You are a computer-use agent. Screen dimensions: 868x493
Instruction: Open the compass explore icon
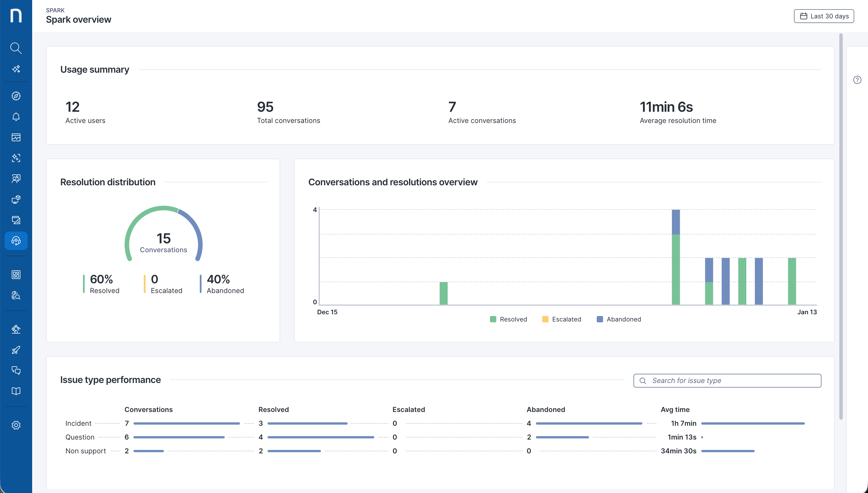point(16,96)
